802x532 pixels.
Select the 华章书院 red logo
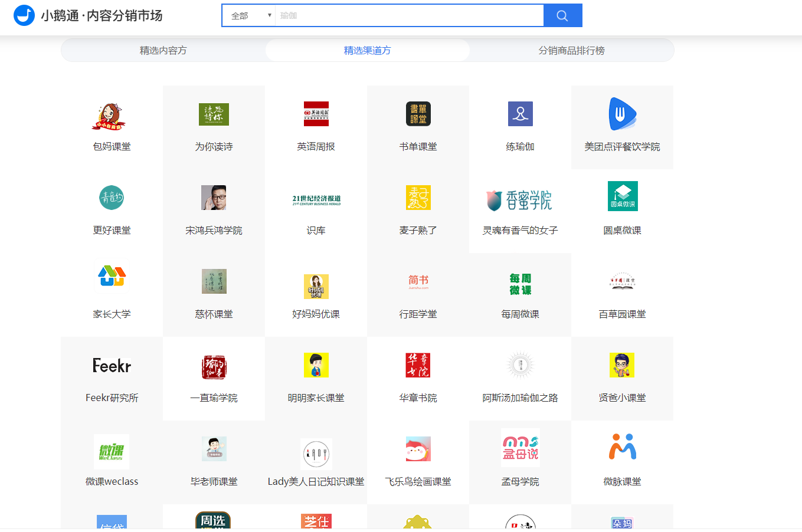(x=418, y=365)
